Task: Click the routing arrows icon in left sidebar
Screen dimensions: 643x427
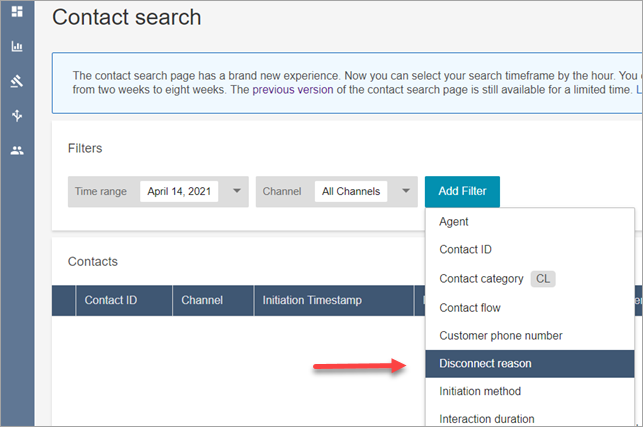Action: pyautogui.click(x=17, y=115)
